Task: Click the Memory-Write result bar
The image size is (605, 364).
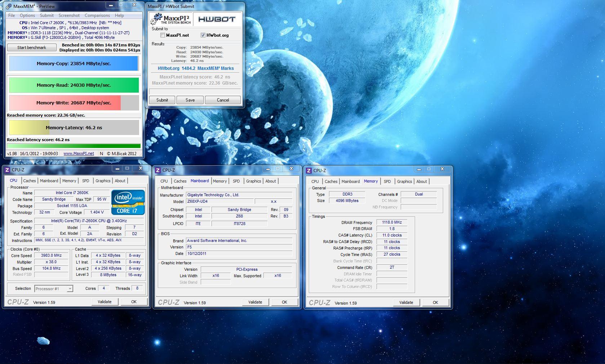Action: point(74,103)
